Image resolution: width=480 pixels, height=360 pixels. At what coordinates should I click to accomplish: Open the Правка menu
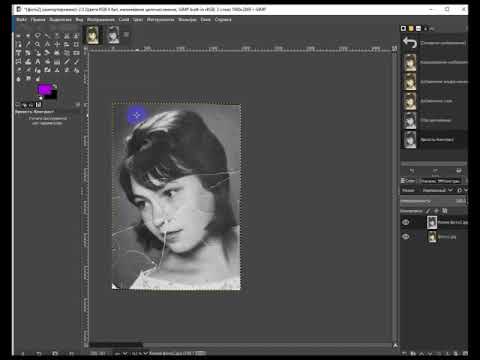coord(38,20)
